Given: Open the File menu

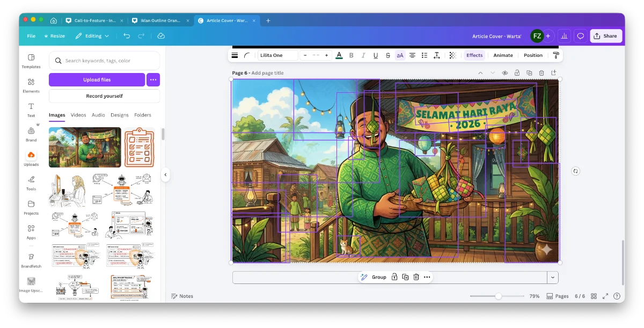Looking at the screenshot, I should pos(31,36).
